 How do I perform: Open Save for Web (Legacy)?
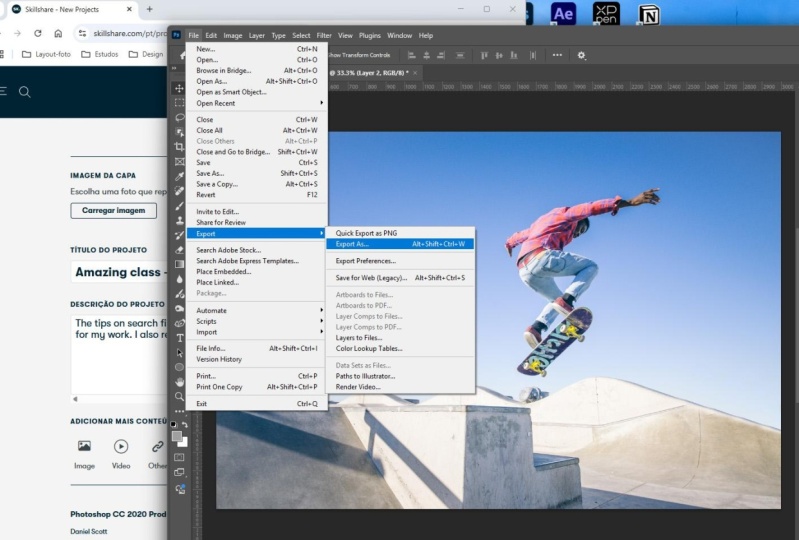[400, 278]
